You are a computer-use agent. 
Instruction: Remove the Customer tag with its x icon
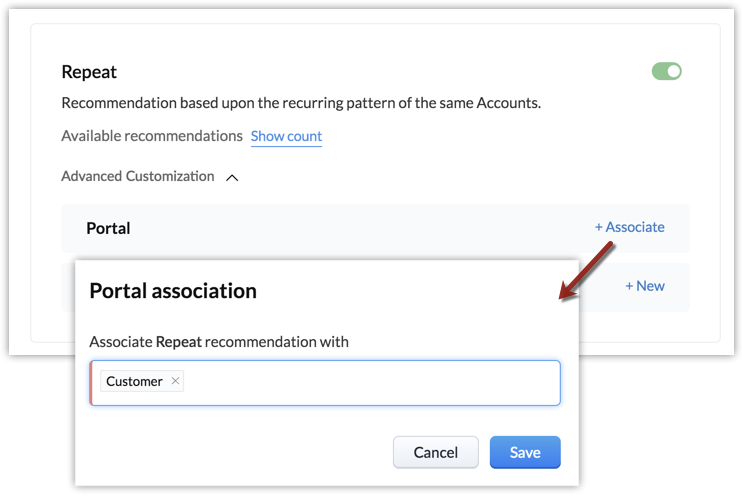(175, 381)
